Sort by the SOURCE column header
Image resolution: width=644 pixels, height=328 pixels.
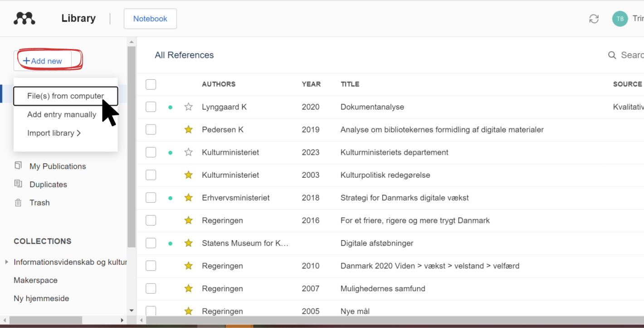(627, 84)
